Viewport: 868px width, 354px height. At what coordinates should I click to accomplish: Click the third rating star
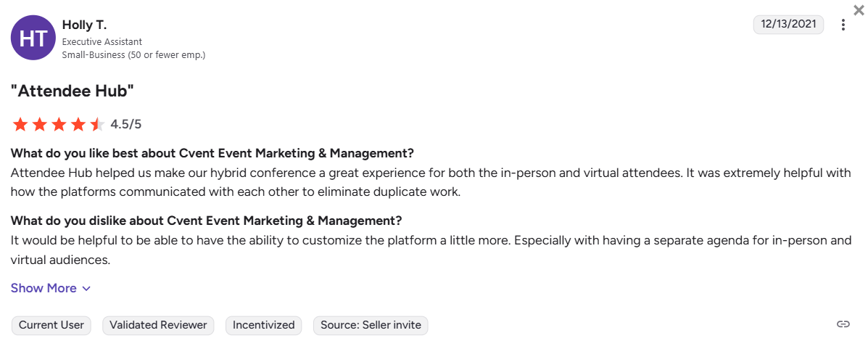pos(59,124)
